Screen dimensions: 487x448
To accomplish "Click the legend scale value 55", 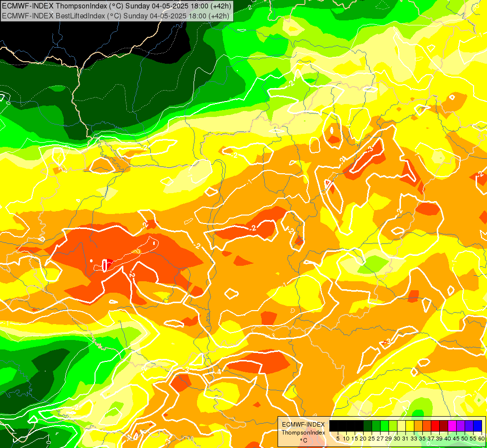I will 473,439.
